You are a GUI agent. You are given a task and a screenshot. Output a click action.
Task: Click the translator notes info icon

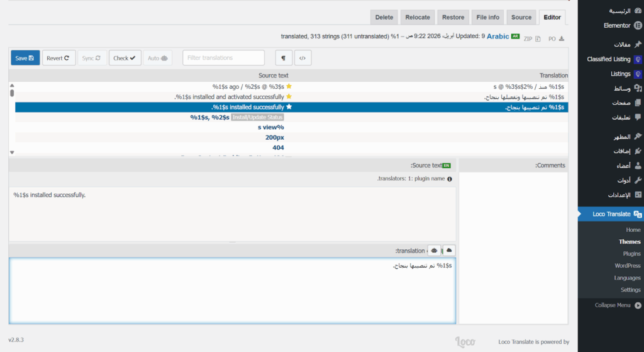coord(449,179)
